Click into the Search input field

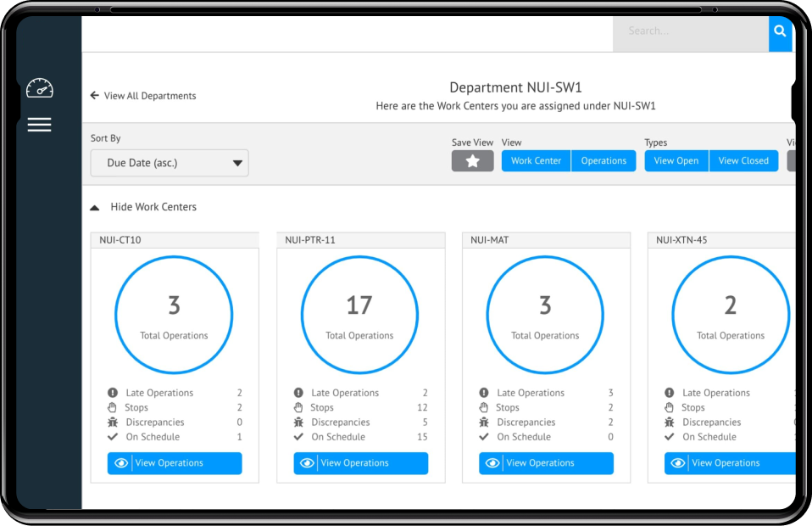pyautogui.click(x=691, y=34)
